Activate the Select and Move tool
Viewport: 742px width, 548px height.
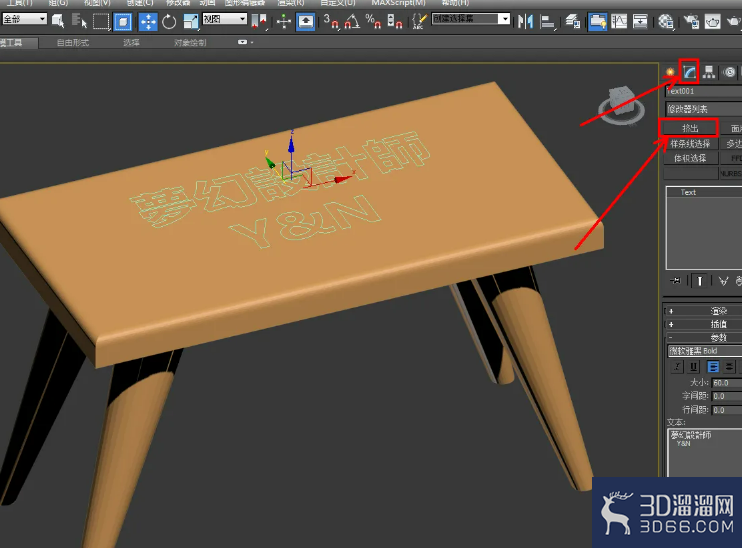click(x=148, y=22)
